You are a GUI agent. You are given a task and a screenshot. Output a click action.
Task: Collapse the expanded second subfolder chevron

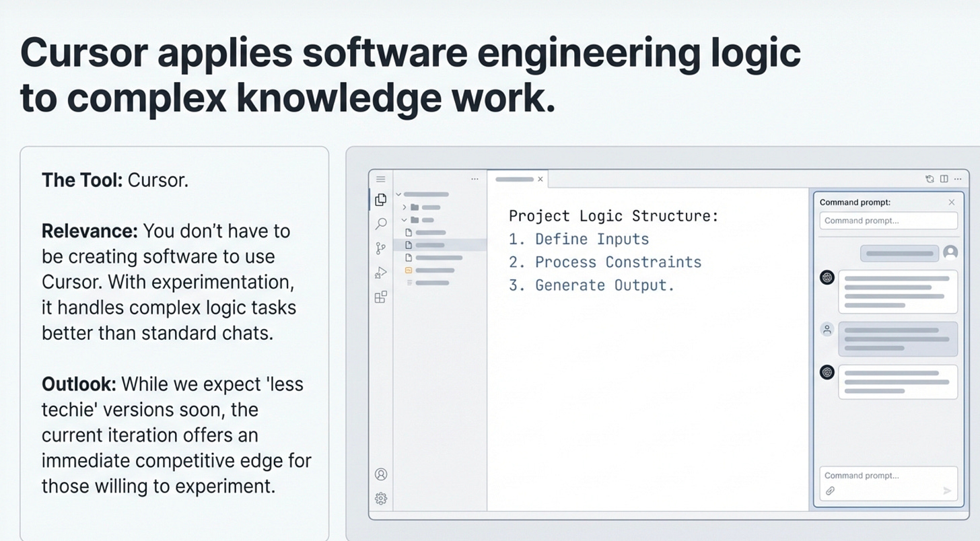coord(405,220)
